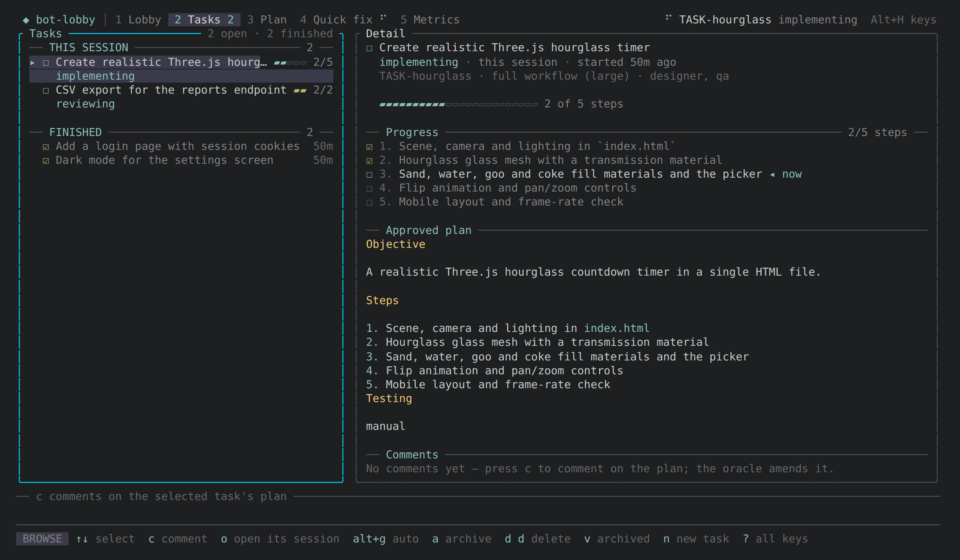Click the TASK-hourglass implementing status in header
This screenshot has width=960, height=560.
[768, 20]
